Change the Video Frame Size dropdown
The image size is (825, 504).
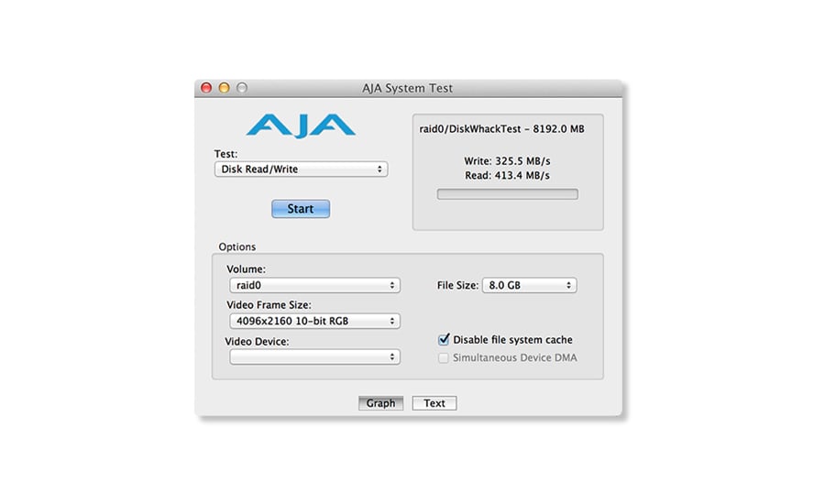click(314, 321)
